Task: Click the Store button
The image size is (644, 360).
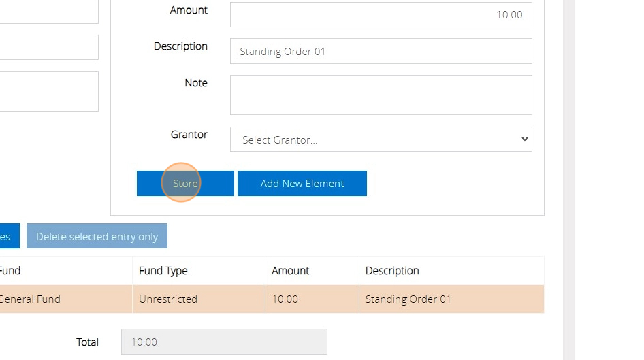Action: point(185,184)
